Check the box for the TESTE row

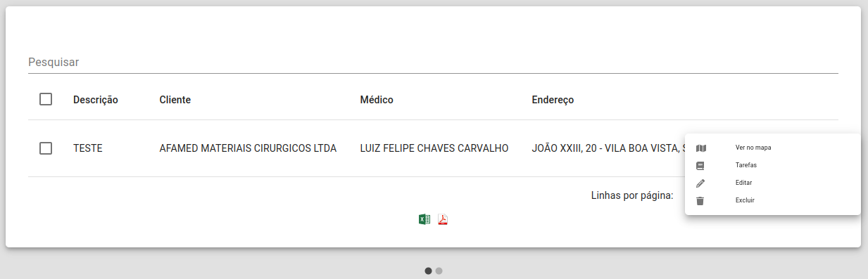46,148
